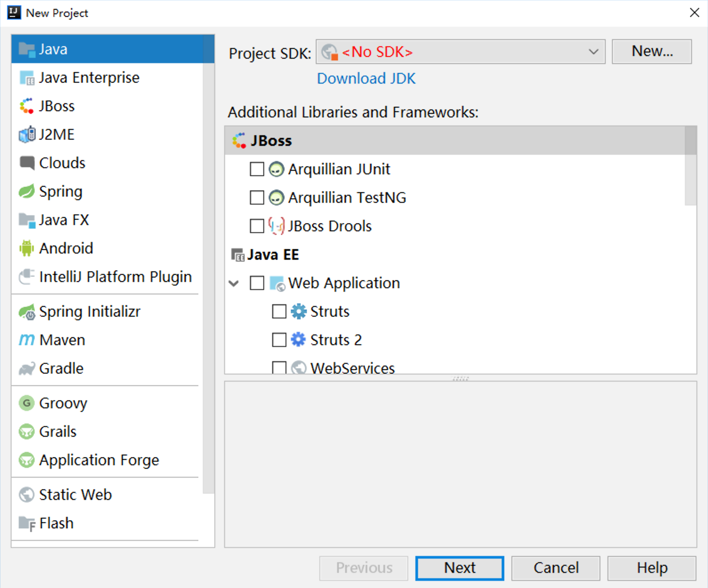Click the Java FX folder icon
Screen dimensions: 708x588
27,220
